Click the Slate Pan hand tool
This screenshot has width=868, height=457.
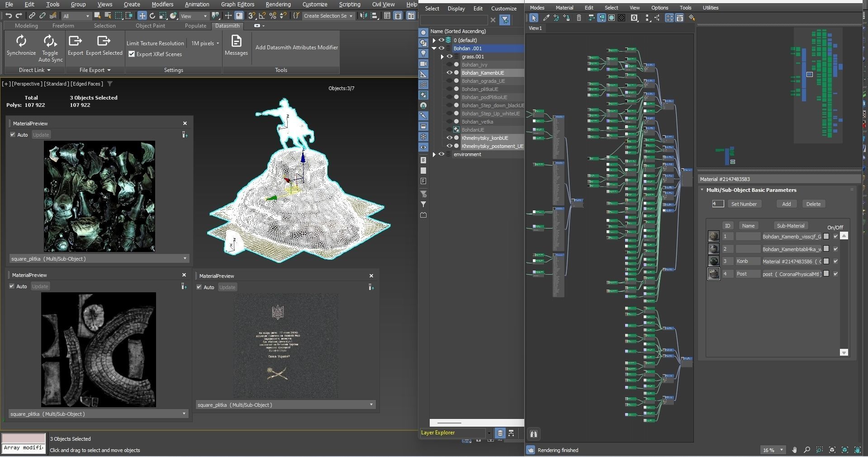coord(795,450)
